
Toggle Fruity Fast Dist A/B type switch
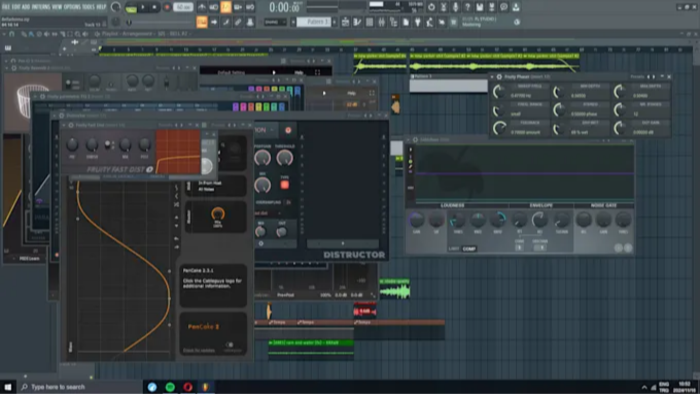[108, 145]
